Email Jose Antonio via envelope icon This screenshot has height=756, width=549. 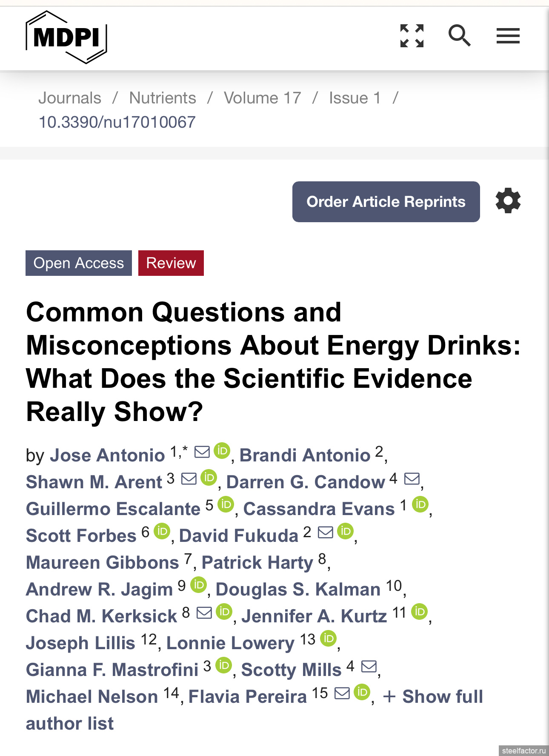202,452
